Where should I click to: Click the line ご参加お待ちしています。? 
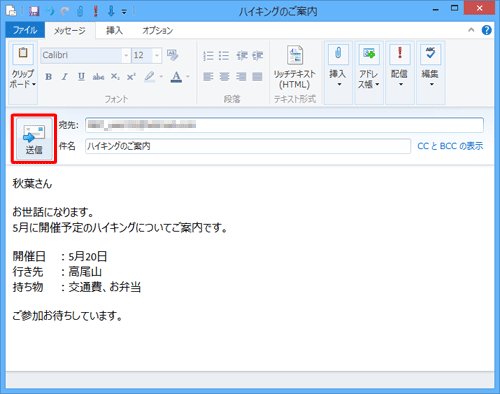pos(68,315)
